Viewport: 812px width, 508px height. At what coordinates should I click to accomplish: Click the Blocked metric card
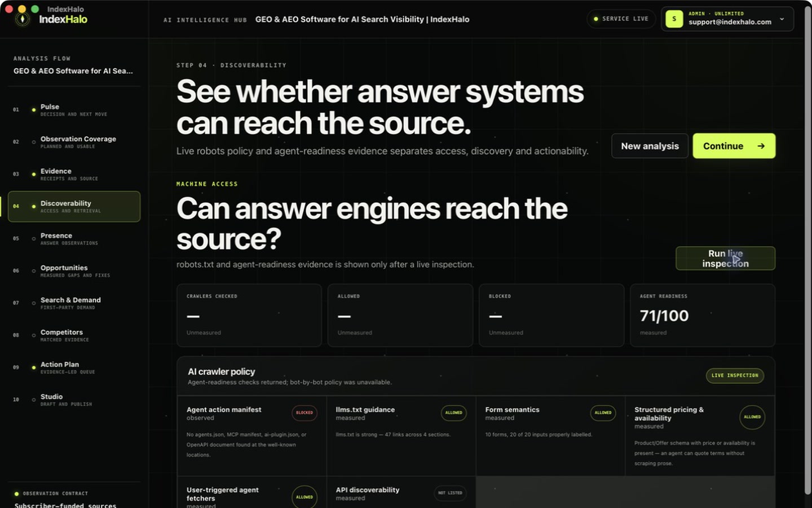pos(551,315)
